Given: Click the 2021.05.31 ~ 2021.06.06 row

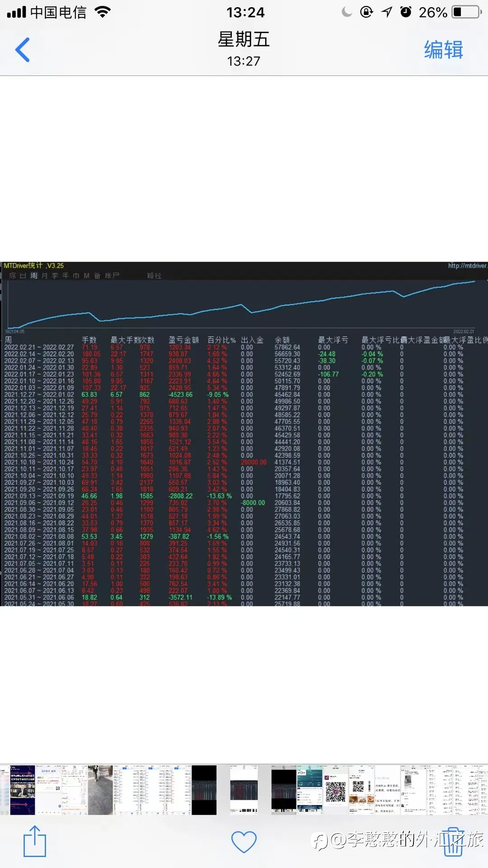Looking at the screenshot, I should pos(244,598).
